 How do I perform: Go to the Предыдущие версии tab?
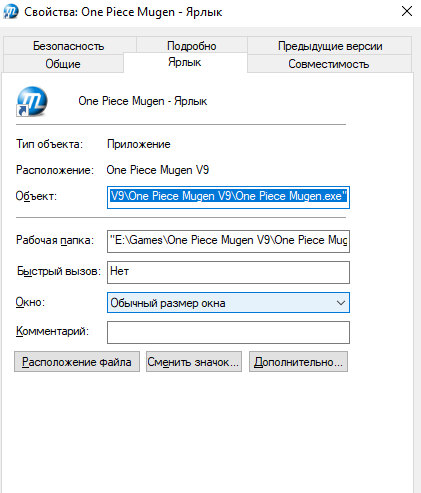330,46
